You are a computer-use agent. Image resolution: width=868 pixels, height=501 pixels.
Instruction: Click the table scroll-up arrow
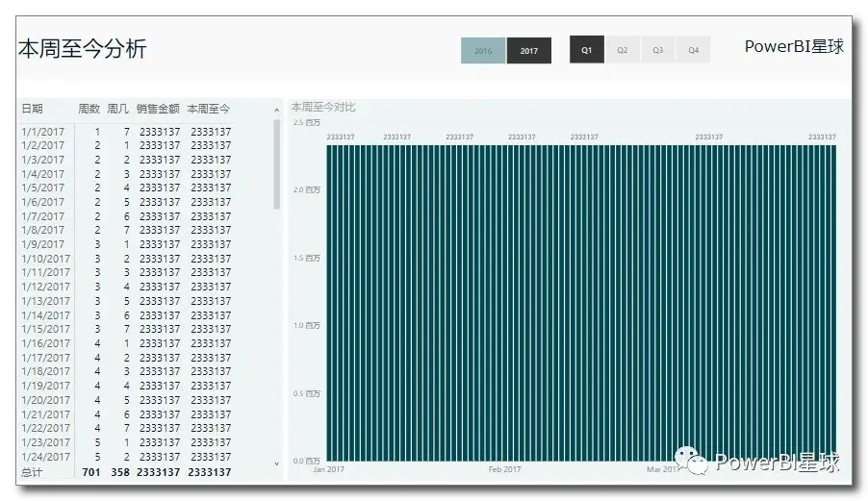pos(277,111)
